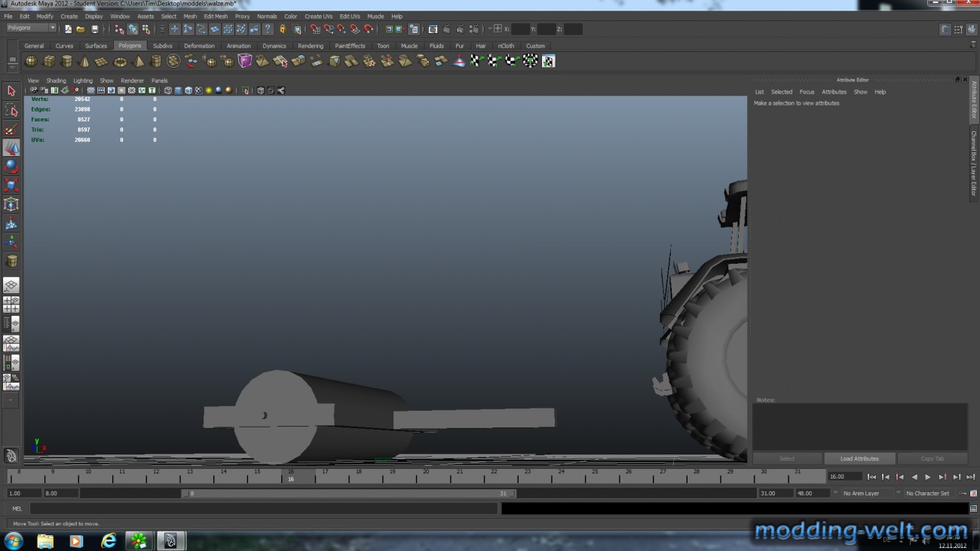Create a polygon plane from the shelf

[102, 61]
